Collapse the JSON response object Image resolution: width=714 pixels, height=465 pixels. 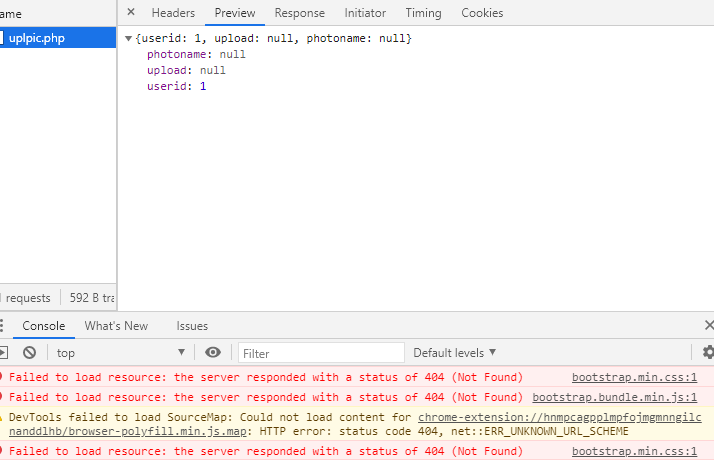(x=129, y=38)
